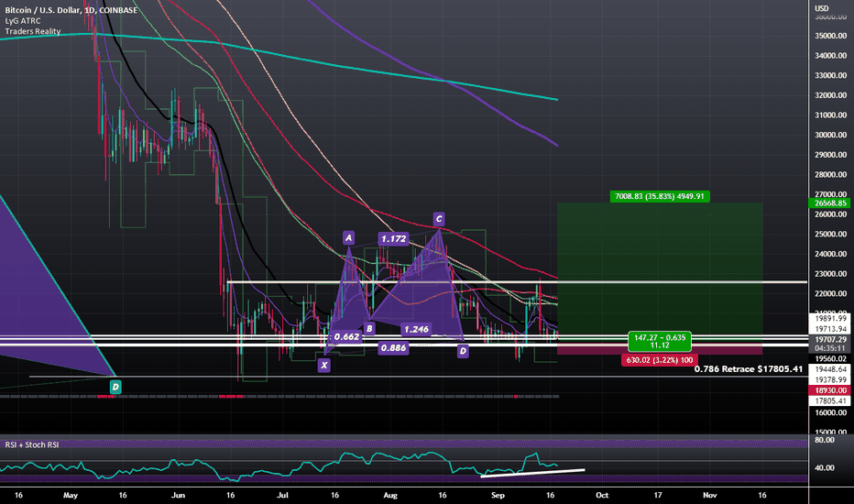
Task: Click the May date on time axis
Action: tap(71, 495)
